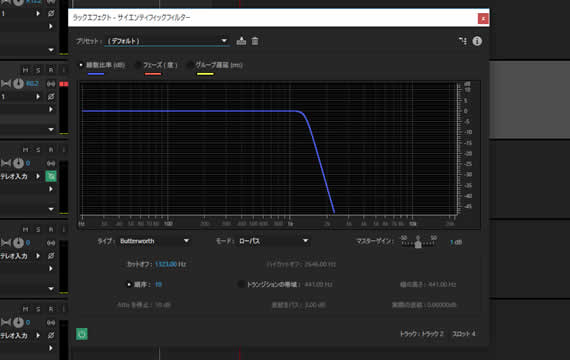This screenshot has height=360, width=570.
Task: Solo the track with R62 pan
Action: (38, 70)
